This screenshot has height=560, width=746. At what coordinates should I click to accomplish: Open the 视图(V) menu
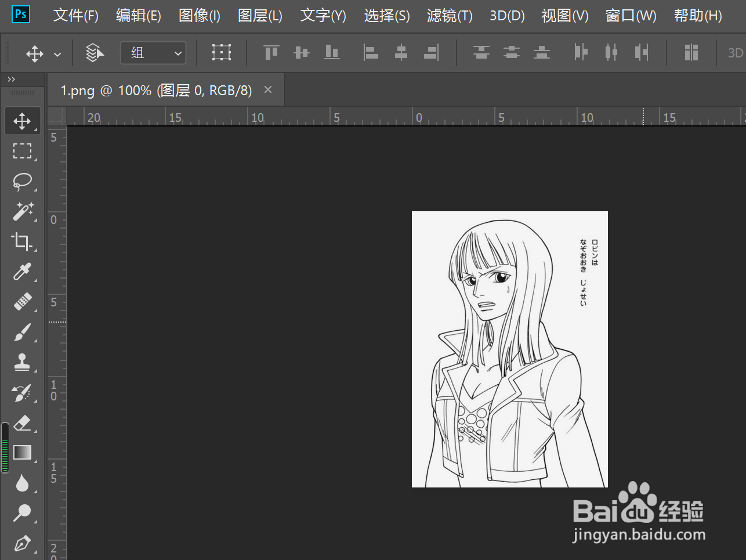[565, 16]
